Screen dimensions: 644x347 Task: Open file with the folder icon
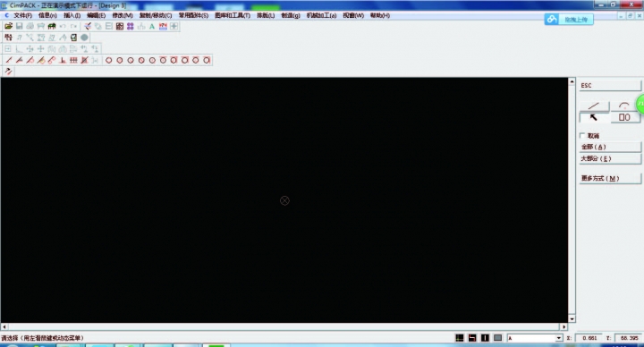8,26
